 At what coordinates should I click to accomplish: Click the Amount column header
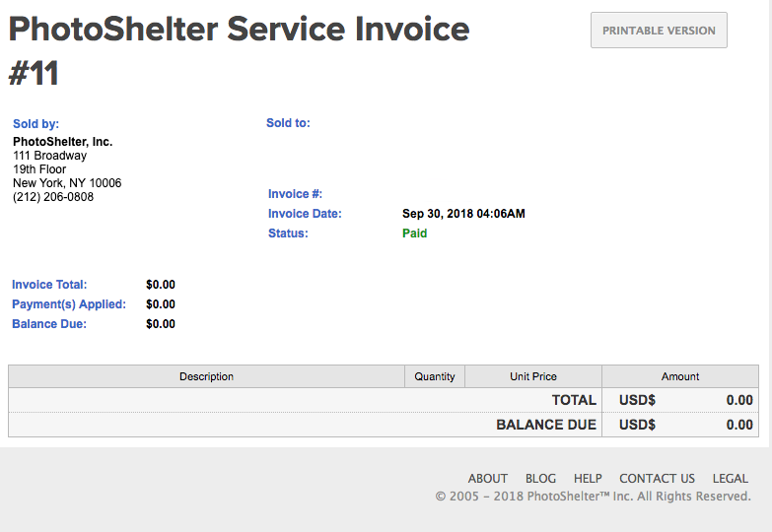(680, 376)
